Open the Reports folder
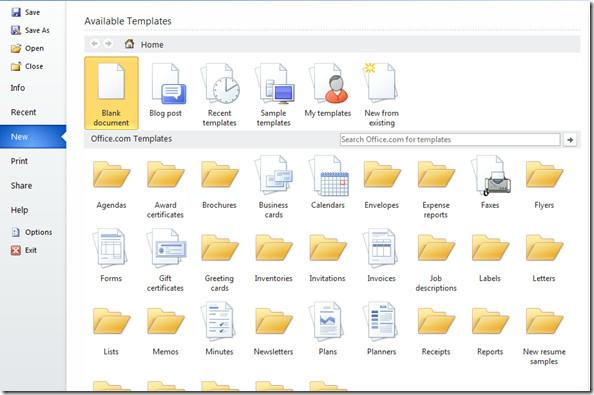This screenshot has width=594, height=395. tap(490, 331)
